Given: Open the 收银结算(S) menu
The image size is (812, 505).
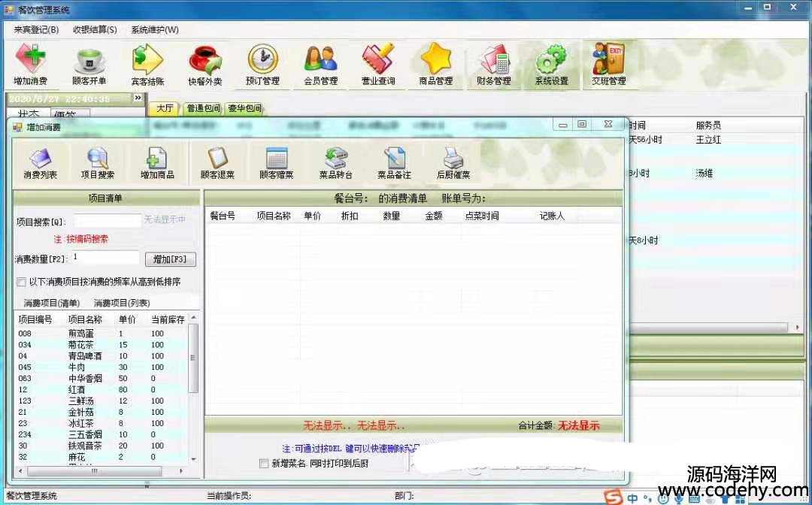Looking at the screenshot, I should (x=95, y=29).
